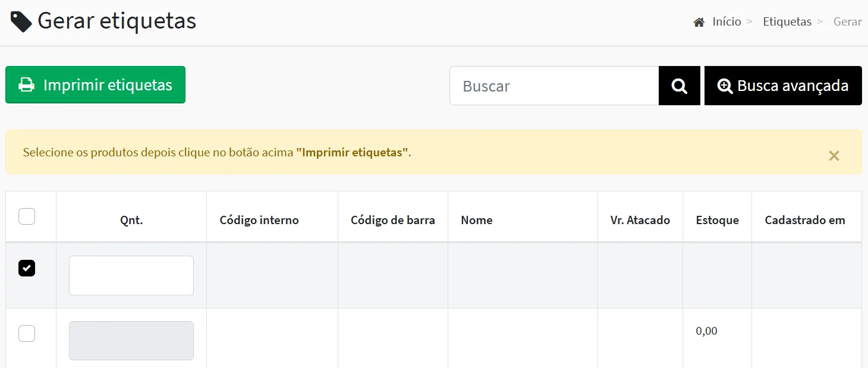868x368 pixels.
Task: Focus the Buscar search field
Action: click(x=553, y=86)
